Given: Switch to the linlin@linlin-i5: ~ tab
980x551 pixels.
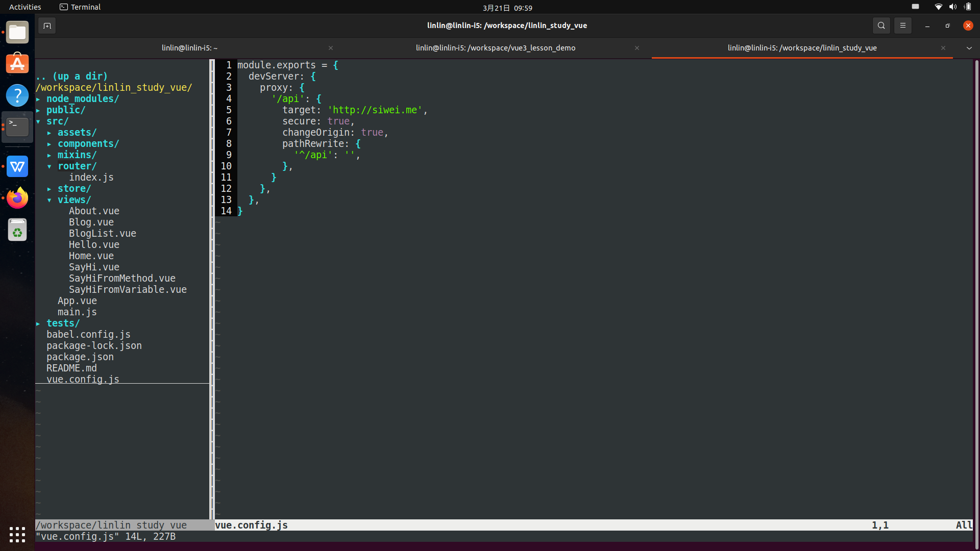Looking at the screenshot, I should point(189,48).
